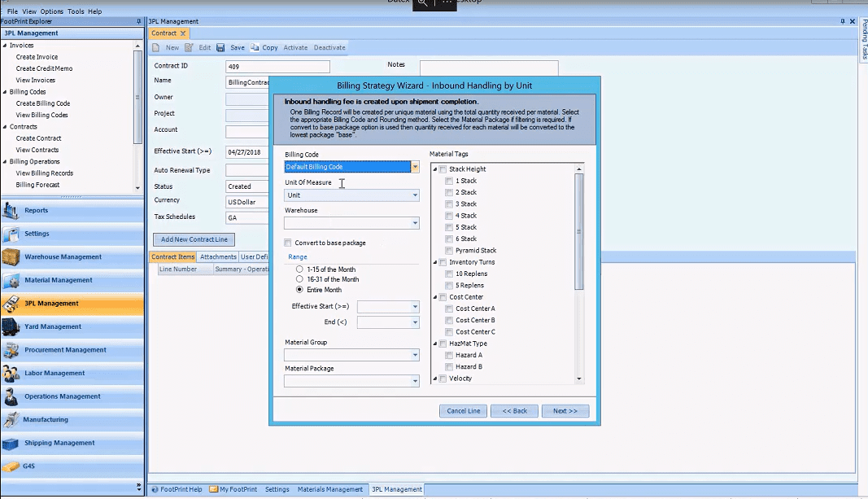Check the Hazard B tag
868x499 pixels.
449,366
